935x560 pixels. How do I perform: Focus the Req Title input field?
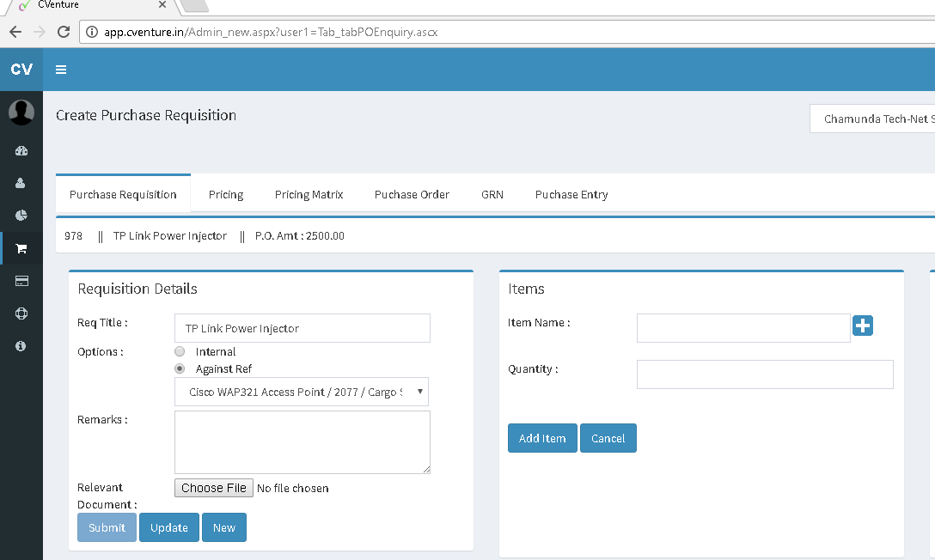(x=302, y=328)
